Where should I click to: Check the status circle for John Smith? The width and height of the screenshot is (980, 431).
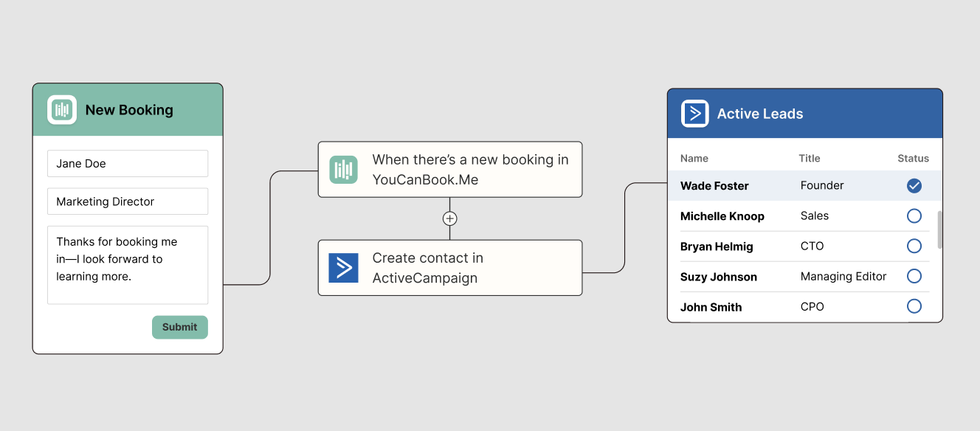914,306
